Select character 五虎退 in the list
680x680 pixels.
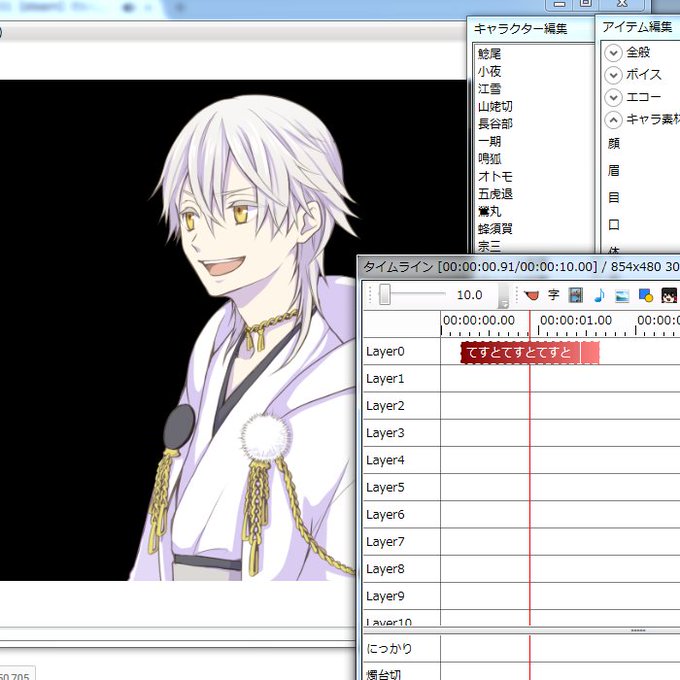(495, 194)
